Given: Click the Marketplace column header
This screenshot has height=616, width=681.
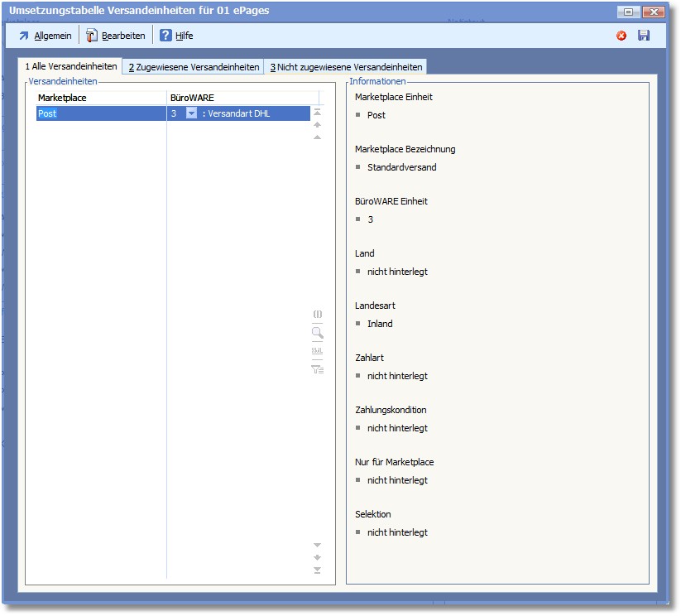Looking at the screenshot, I should point(99,98).
